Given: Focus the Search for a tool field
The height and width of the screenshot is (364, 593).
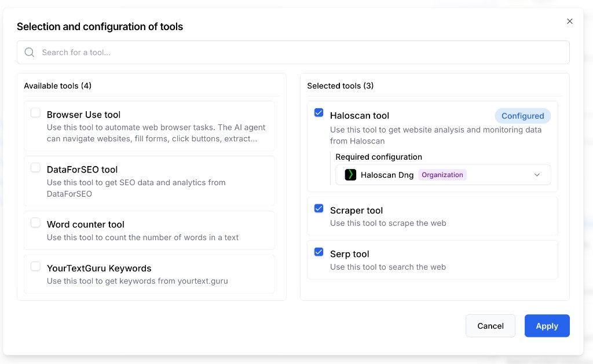Looking at the screenshot, I should [293, 52].
